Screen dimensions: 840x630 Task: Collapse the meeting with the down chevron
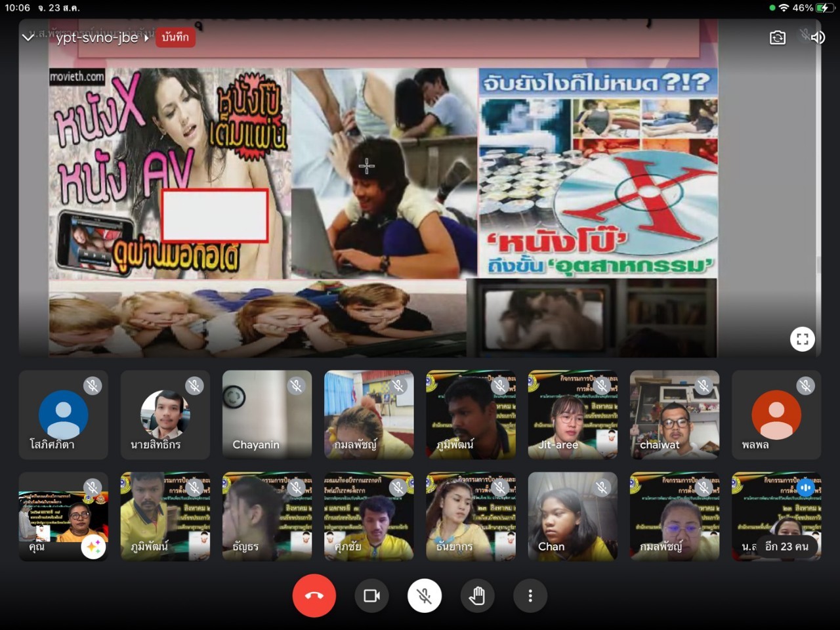coord(28,37)
